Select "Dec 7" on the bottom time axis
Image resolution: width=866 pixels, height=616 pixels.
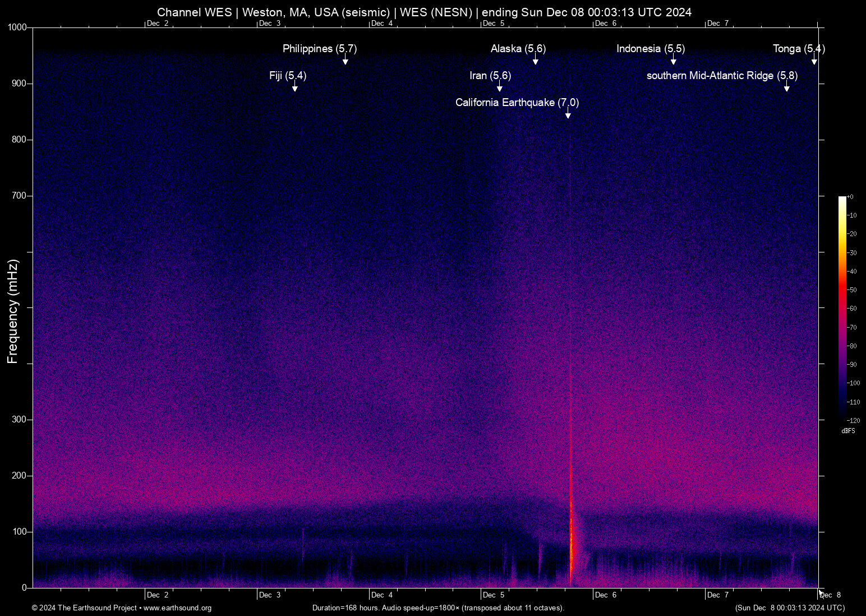(718, 595)
